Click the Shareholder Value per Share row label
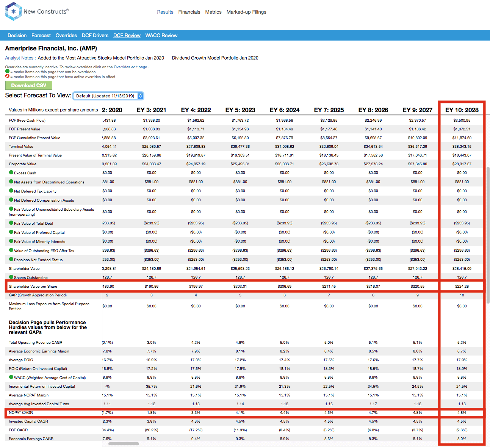The width and height of the screenshot is (490, 448). pos(33,286)
